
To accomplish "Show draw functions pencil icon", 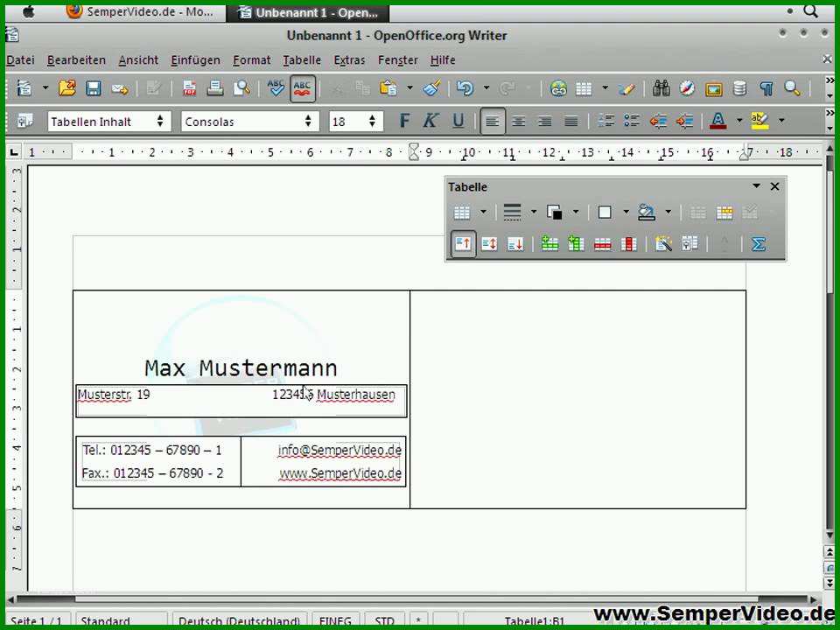I will point(626,87).
